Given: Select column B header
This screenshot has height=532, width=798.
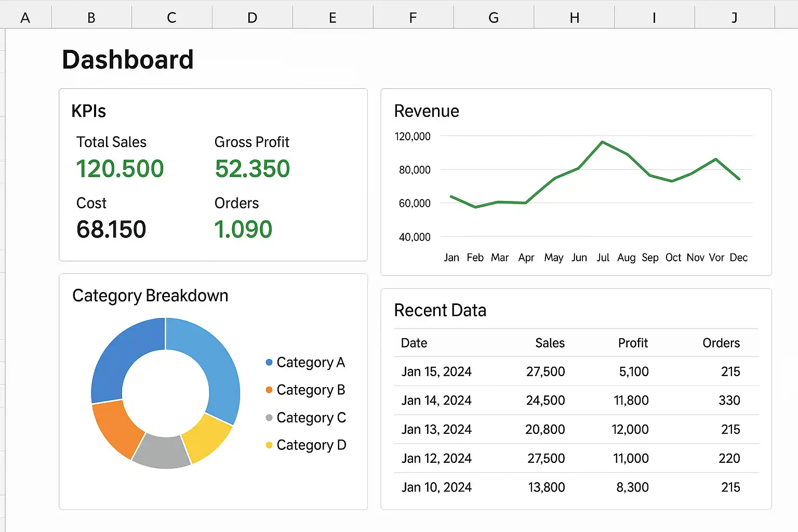Looking at the screenshot, I should [91, 18].
